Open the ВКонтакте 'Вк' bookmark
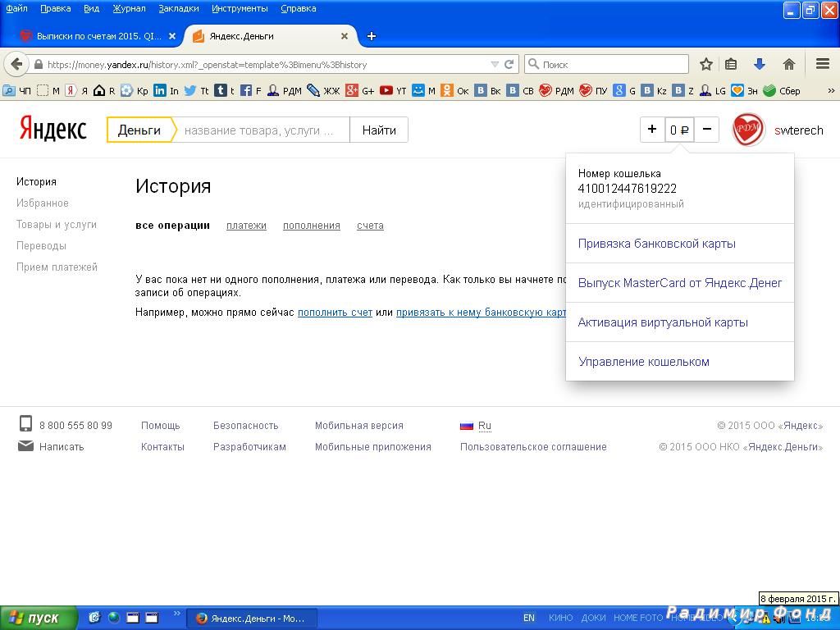Viewport: 840px width, 630px height. pos(487,90)
